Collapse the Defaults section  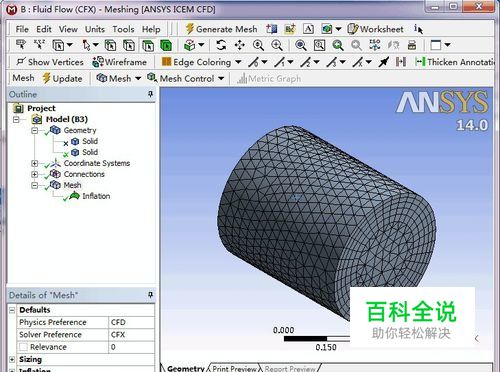click(12, 310)
